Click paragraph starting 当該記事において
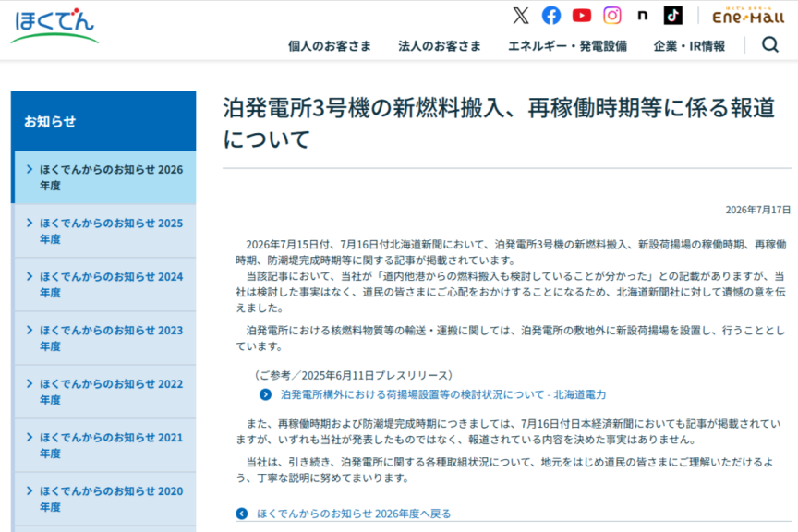Screen dimensions: 798x532 511,292
